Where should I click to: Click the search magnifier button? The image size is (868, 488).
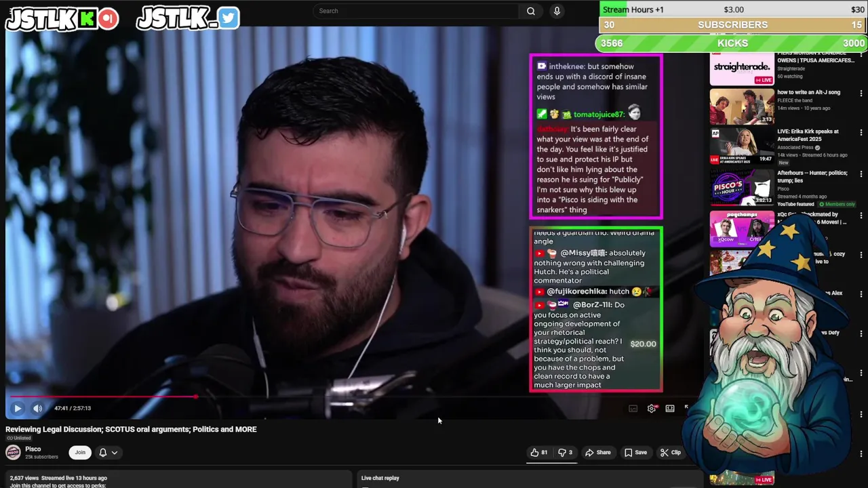pyautogui.click(x=531, y=11)
